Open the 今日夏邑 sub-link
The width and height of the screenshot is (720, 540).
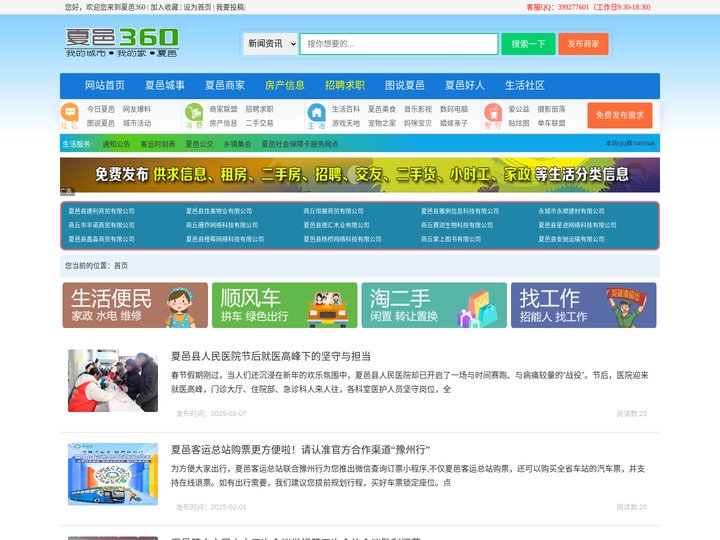(x=101, y=109)
